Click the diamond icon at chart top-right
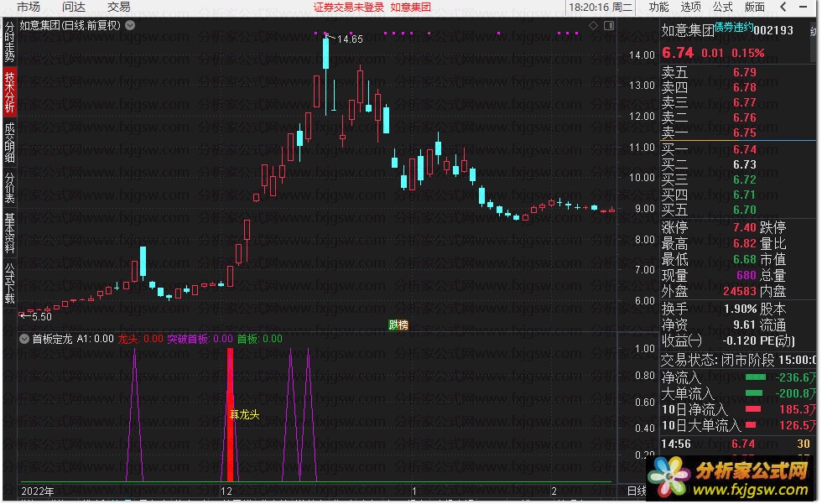Viewport: 822px width, 504px height. (x=594, y=26)
